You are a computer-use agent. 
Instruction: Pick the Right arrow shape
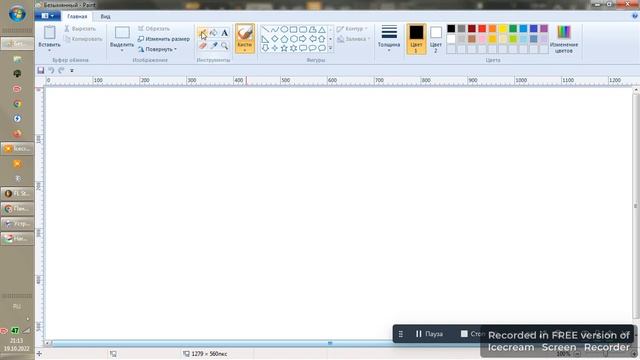click(303, 39)
